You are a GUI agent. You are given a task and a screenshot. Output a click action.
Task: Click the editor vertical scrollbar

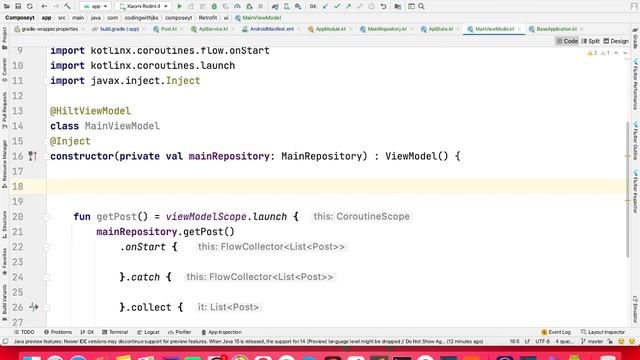pyautogui.click(x=628, y=189)
